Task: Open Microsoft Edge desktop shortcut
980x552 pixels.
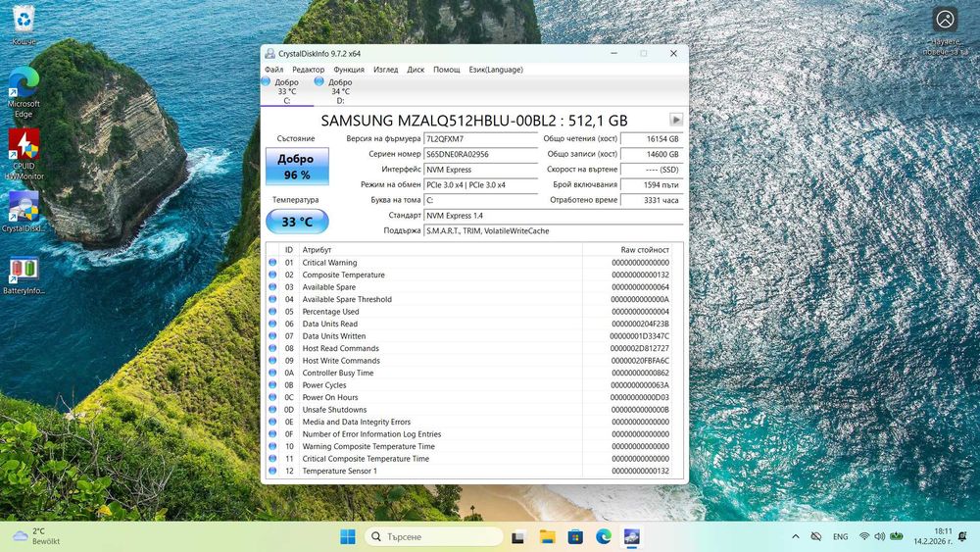Action: 24,91
